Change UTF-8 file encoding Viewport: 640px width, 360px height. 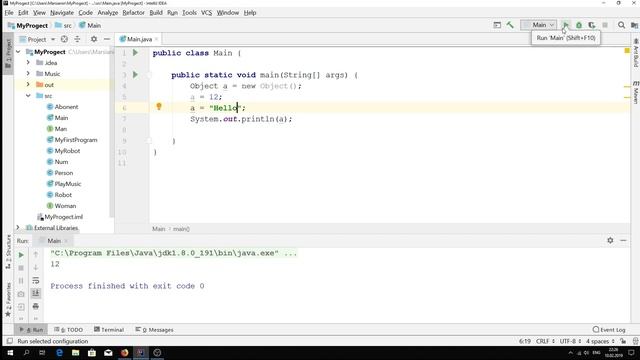click(x=570, y=341)
